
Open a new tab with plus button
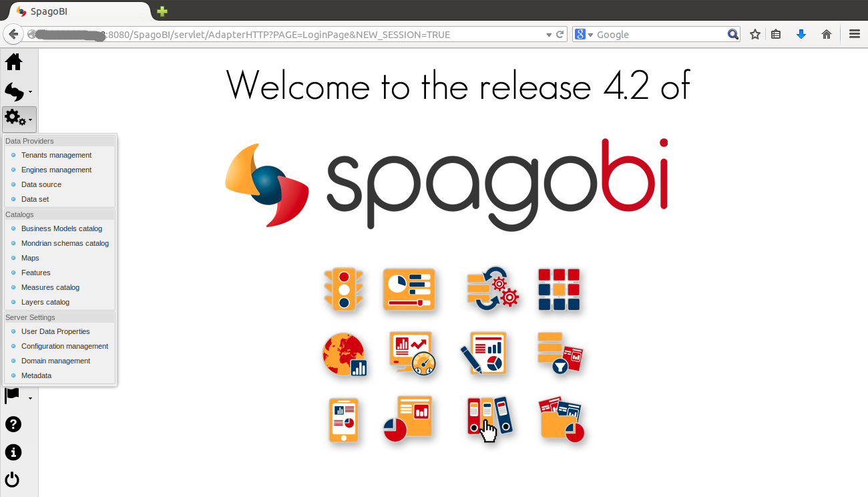pos(162,11)
